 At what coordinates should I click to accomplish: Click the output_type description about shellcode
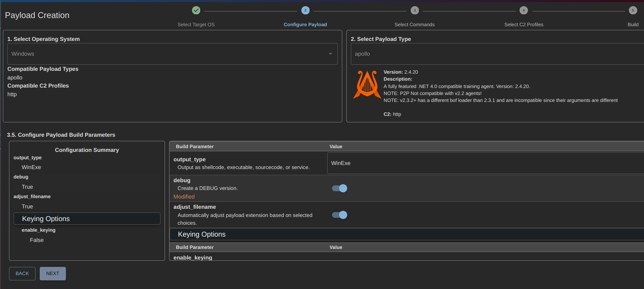(x=244, y=167)
